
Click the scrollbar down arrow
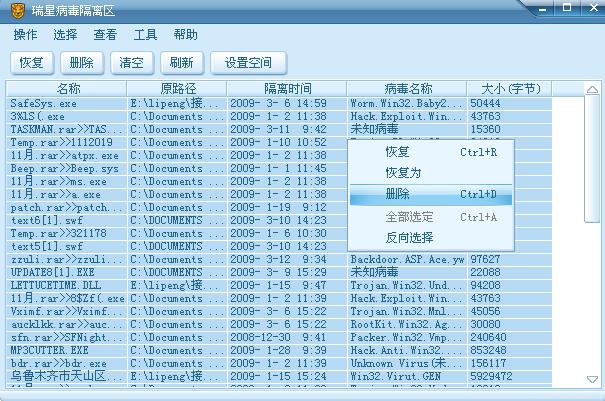click(592, 379)
